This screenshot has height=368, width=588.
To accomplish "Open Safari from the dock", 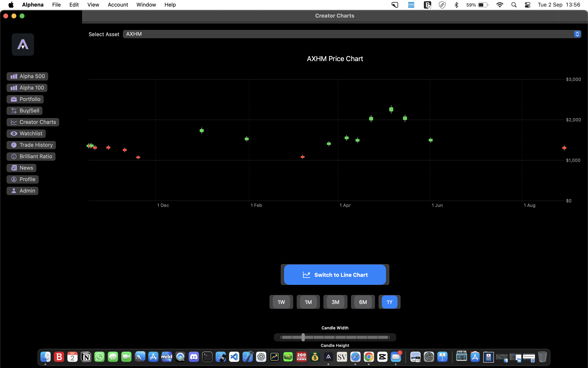I will pyautogui.click(x=355, y=357).
